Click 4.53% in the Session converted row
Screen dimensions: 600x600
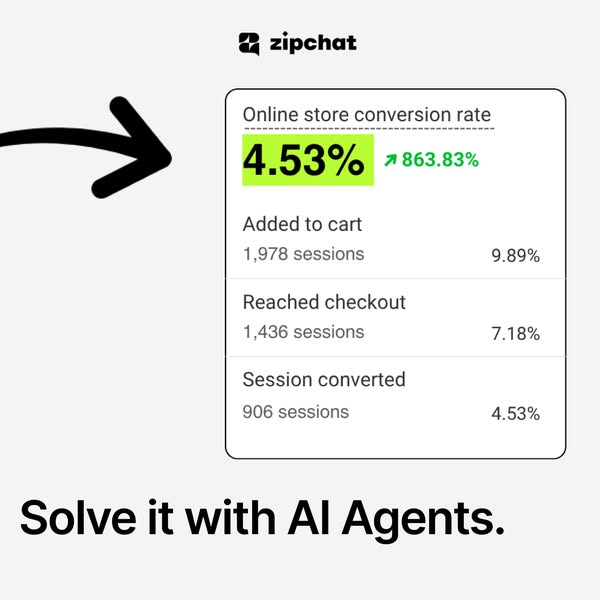tap(515, 413)
